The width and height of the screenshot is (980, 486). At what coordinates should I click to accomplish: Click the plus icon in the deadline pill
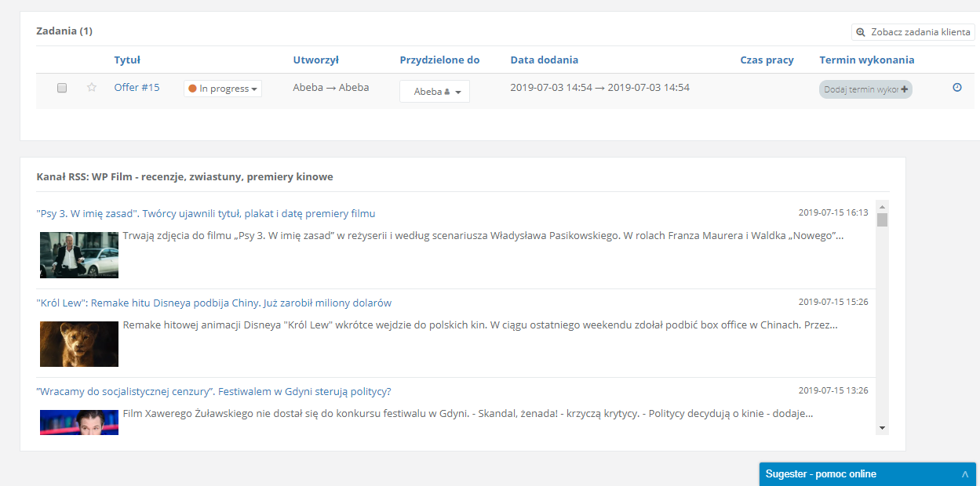pos(905,89)
